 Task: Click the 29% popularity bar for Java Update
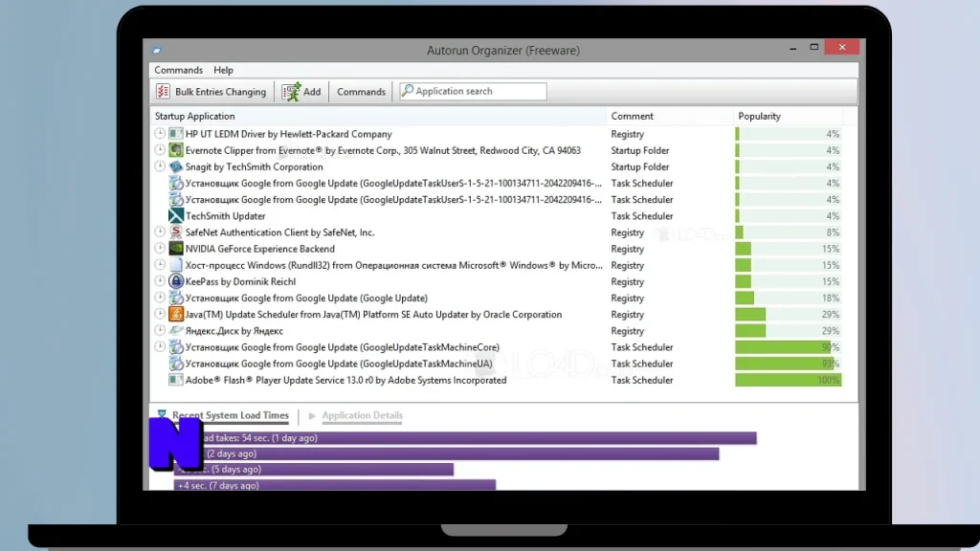coord(789,314)
